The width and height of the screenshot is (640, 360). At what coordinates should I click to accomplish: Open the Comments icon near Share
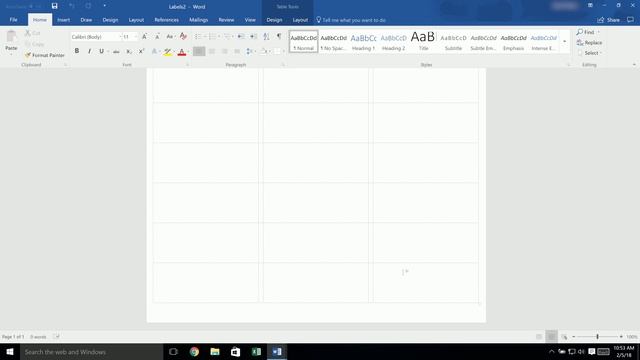[x=630, y=20]
